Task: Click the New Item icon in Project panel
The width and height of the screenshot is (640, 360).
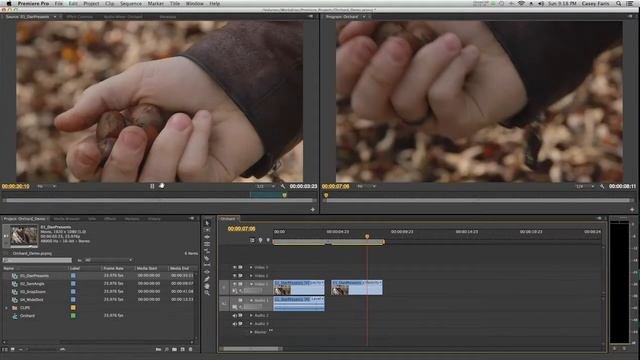Action: [x=182, y=349]
